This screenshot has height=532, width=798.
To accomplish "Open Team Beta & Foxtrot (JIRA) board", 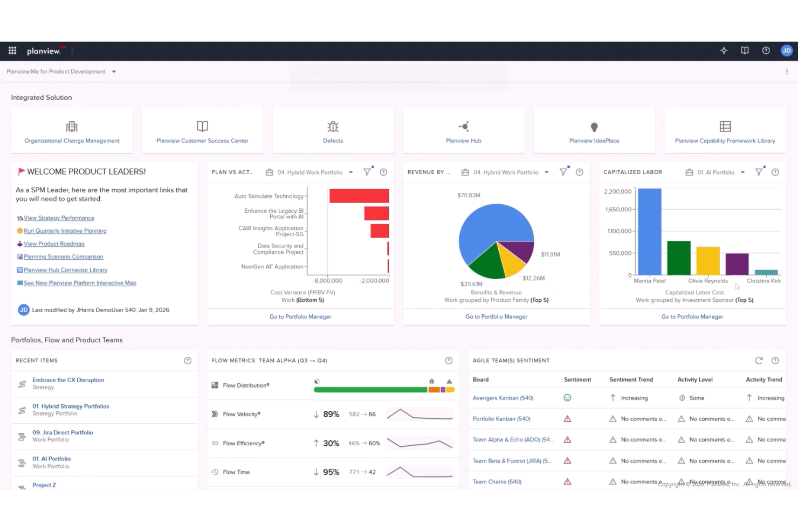I will click(x=512, y=461).
